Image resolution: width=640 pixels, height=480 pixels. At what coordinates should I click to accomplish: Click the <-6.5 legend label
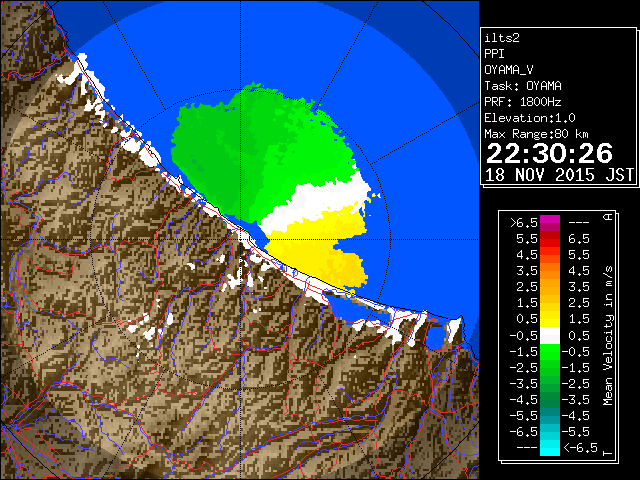coord(580,448)
